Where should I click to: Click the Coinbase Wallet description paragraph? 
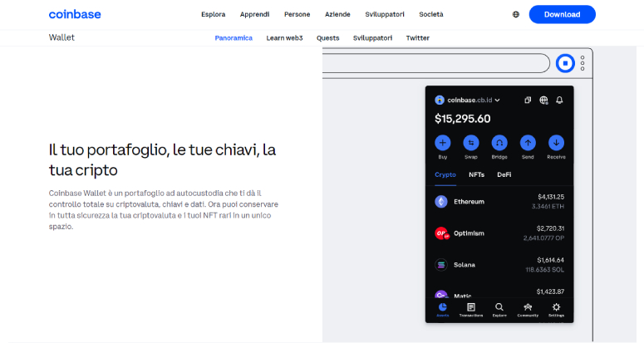click(x=164, y=209)
